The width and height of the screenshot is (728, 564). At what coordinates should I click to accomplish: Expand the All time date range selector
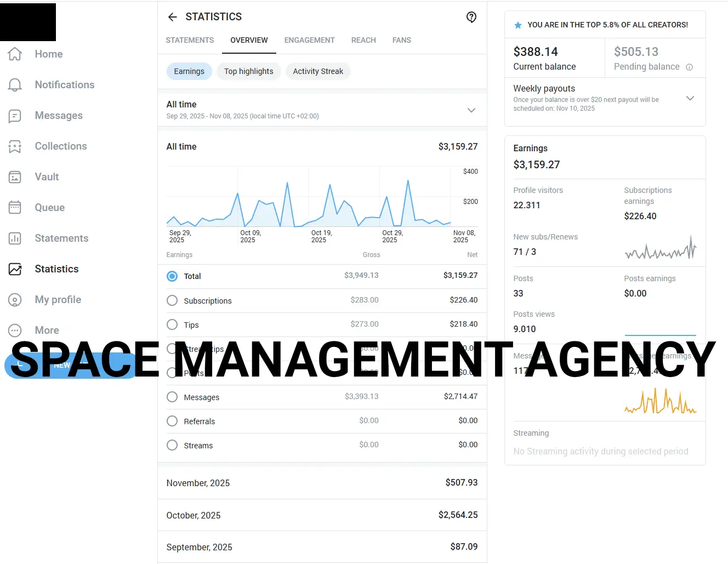pyautogui.click(x=471, y=110)
